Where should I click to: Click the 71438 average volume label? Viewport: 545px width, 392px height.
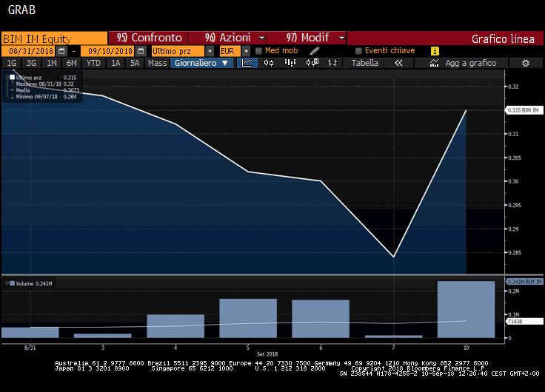click(524, 322)
